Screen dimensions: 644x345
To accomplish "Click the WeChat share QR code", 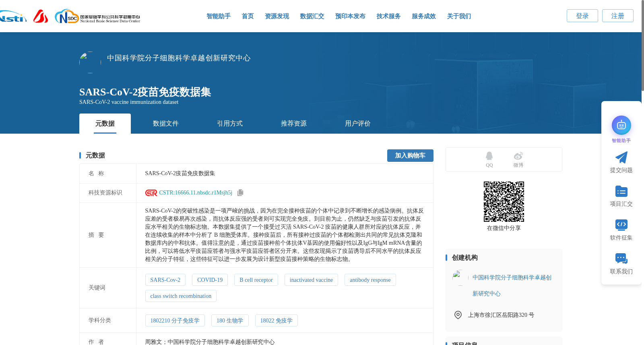I will tap(504, 202).
